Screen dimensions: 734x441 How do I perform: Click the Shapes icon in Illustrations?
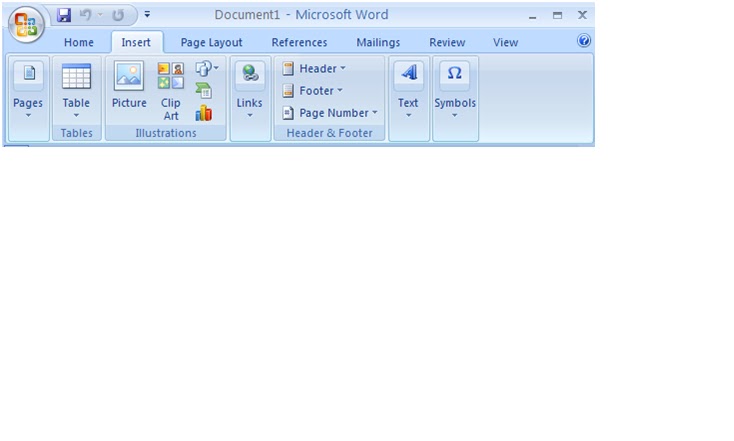(x=203, y=68)
